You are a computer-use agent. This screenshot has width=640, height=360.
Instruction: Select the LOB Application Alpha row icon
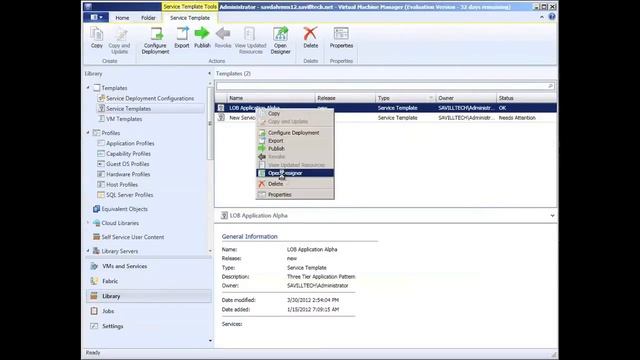[221, 108]
